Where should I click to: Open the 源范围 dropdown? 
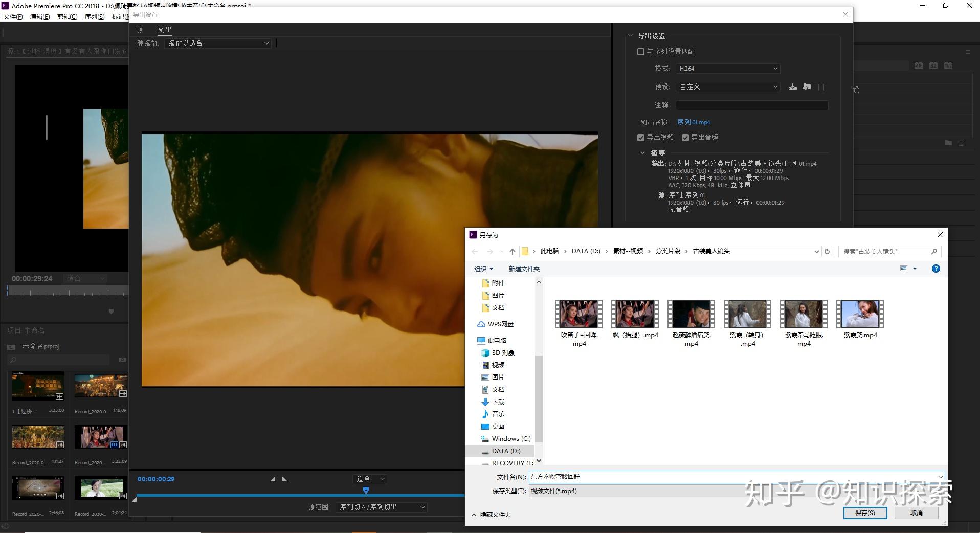pos(382,507)
